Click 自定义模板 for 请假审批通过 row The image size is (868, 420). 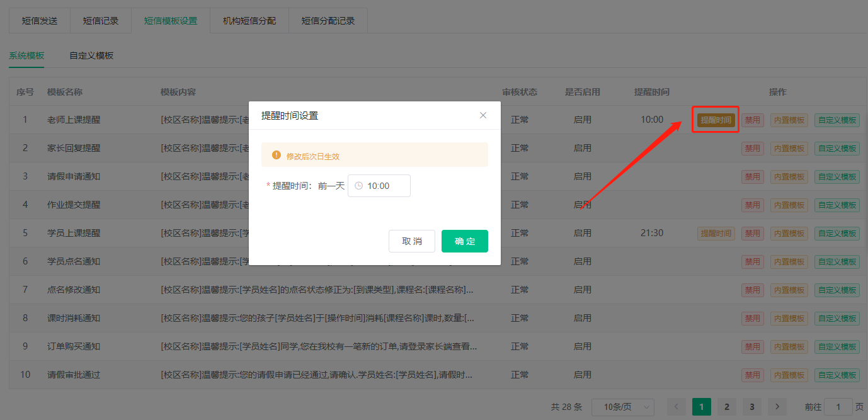(x=837, y=375)
